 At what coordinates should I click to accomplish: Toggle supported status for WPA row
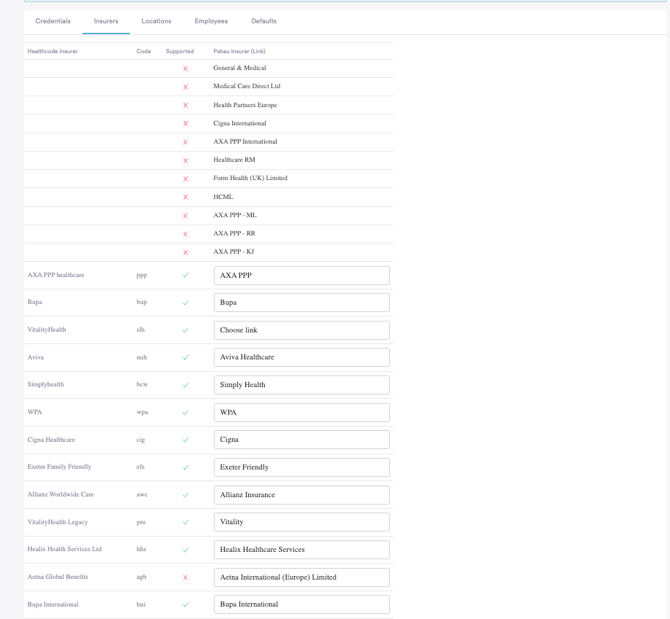tap(185, 412)
